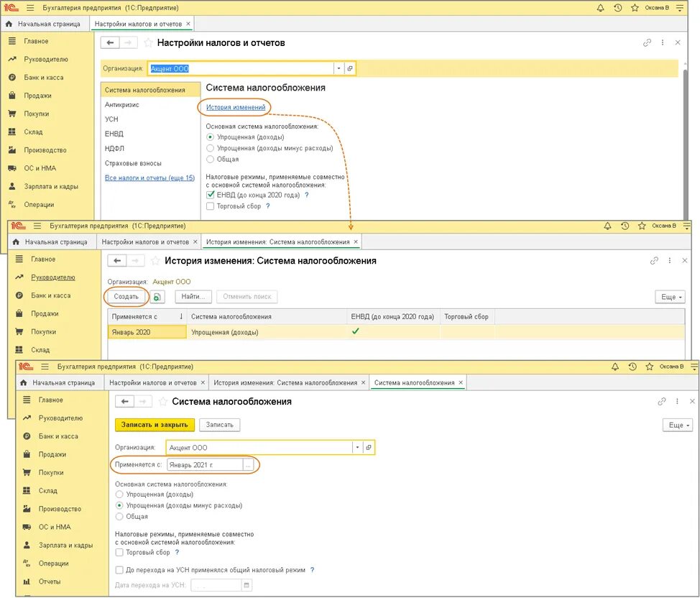
Task: Click green refresh icon next to Создать
Action: click(x=157, y=297)
